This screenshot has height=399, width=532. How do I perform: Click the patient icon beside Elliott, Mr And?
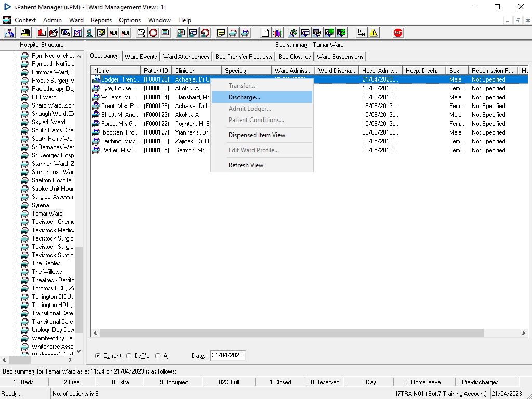point(96,115)
